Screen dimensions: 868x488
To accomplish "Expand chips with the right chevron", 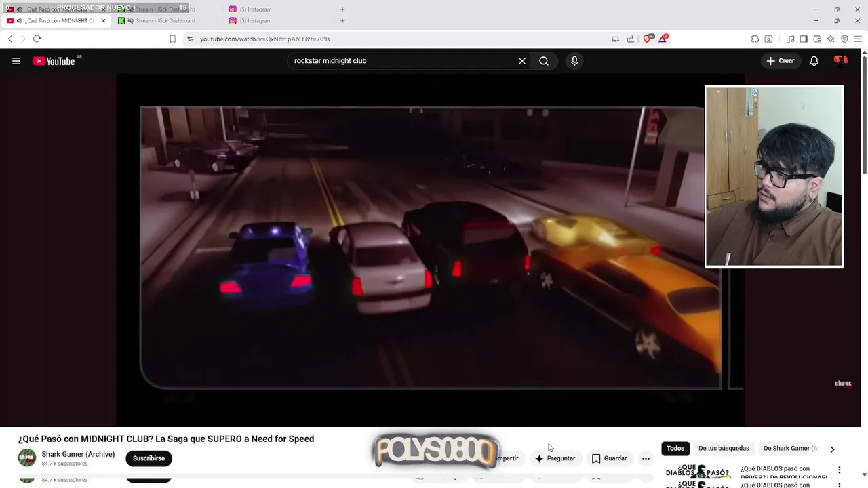I will (832, 449).
